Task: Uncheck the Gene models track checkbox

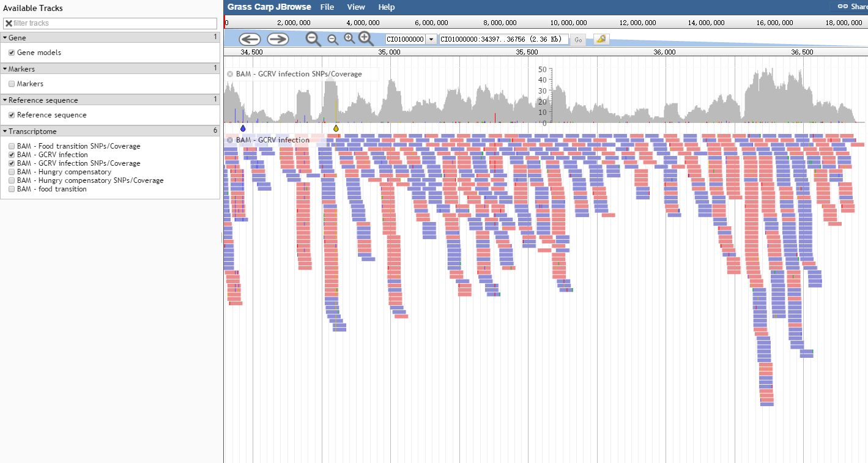Action: (x=12, y=53)
